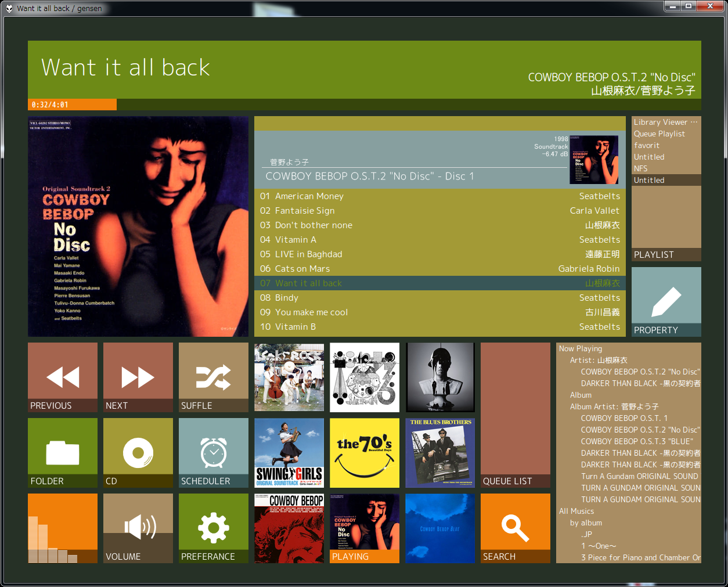Open the VOLUME speaker tile

(138, 528)
